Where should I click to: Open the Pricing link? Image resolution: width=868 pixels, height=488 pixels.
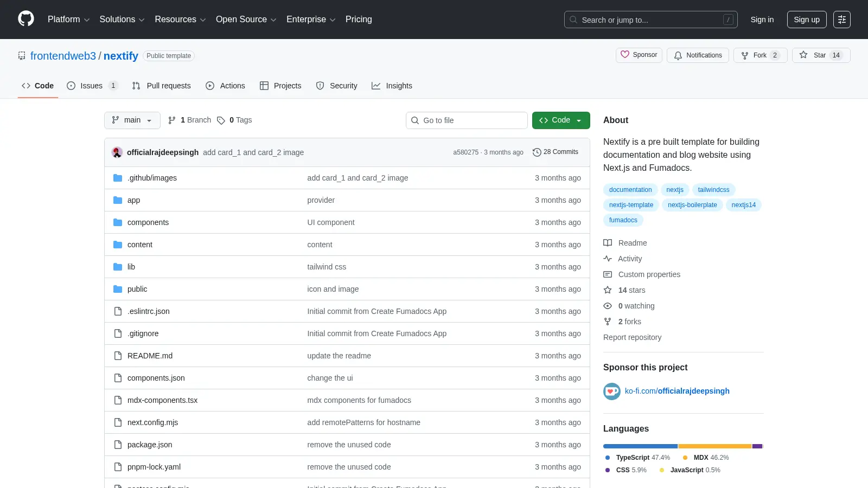pos(359,20)
